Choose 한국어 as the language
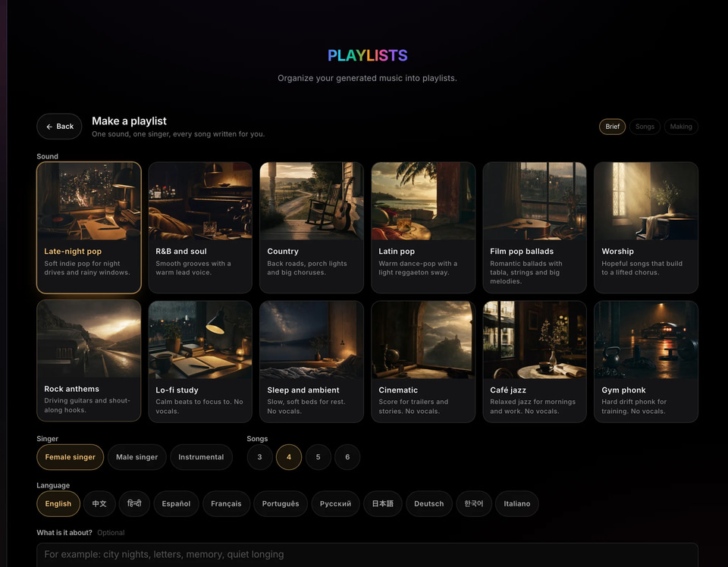The width and height of the screenshot is (728, 567). [x=473, y=504]
